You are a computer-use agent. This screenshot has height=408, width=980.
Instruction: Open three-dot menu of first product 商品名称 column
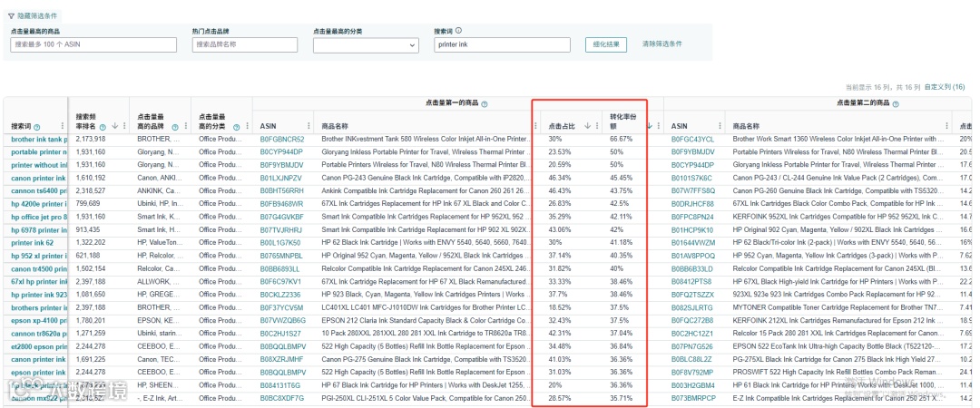click(535, 126)
